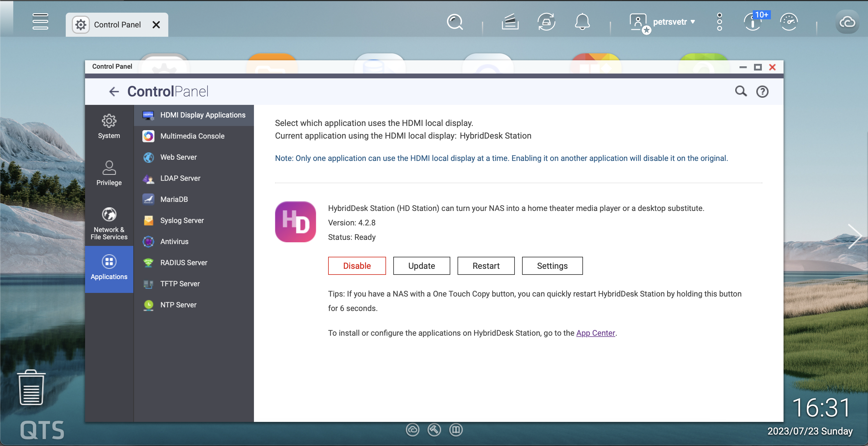
Task: Open Multimedia Console in the list
Action: [192, 136]
